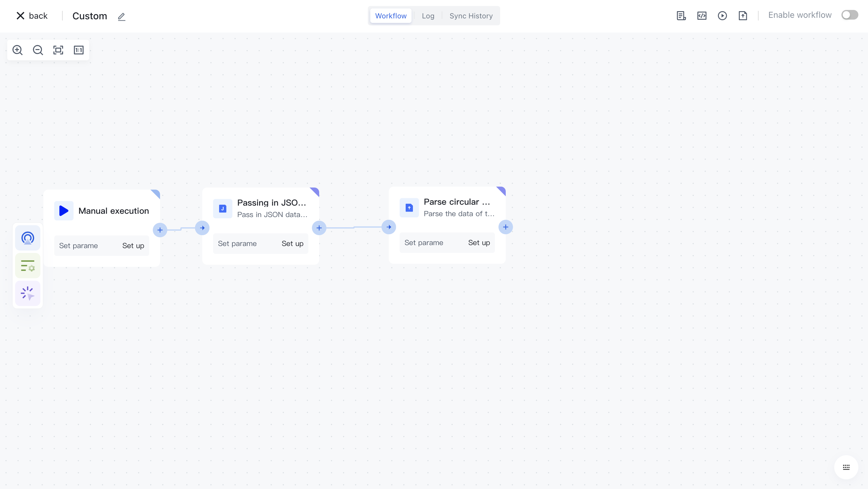
Task: Open the grid widget in the bottom-right corner
Action: 846,467
